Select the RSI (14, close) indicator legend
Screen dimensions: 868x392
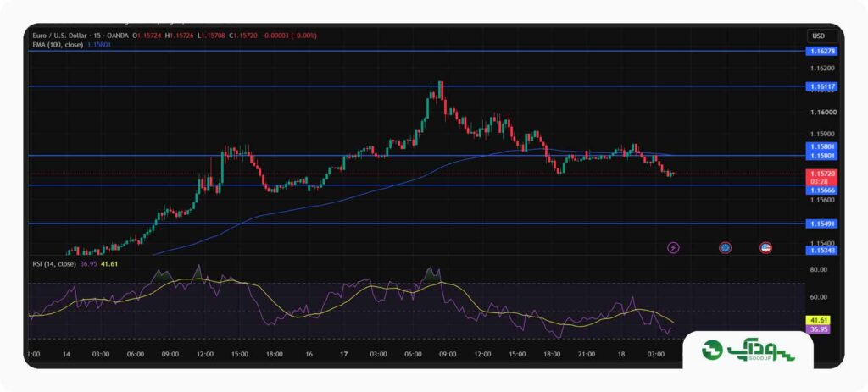tap(53, 264)
